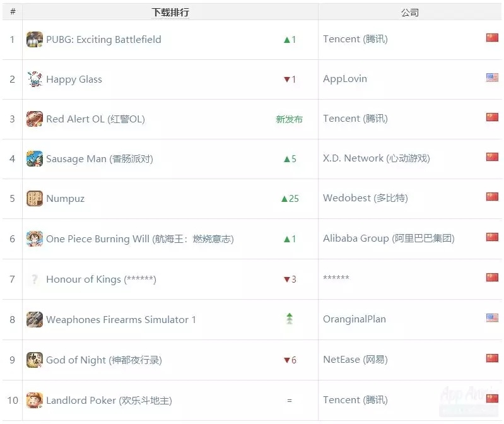Click the red down 6 indicator for God of Night
504x424 pixels.
290,360
